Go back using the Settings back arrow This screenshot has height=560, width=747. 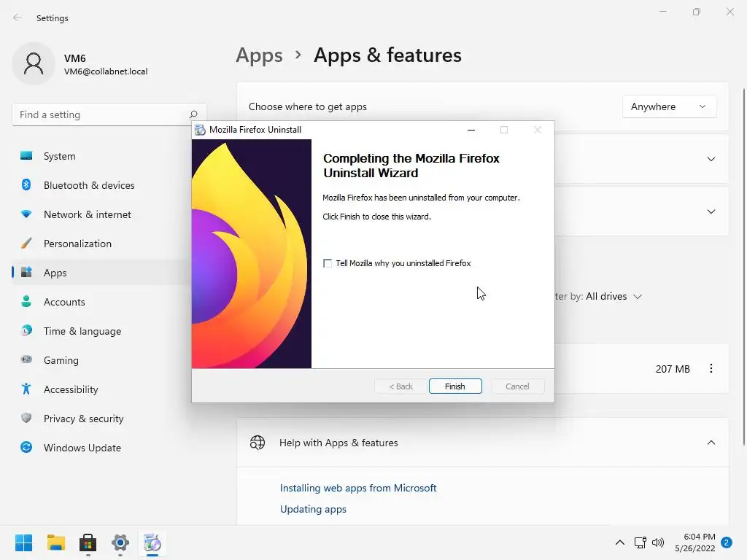(18, 17)
